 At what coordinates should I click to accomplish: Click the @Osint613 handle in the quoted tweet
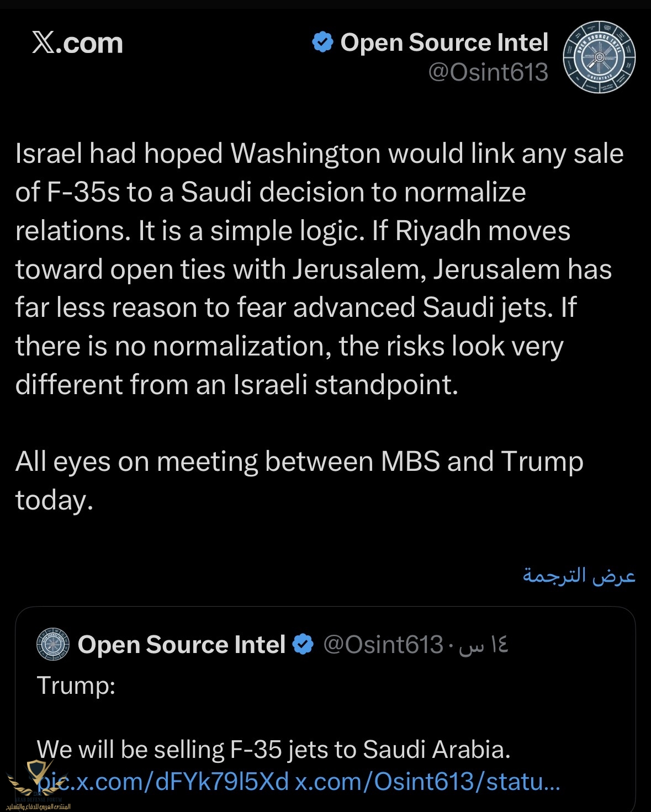383,644
